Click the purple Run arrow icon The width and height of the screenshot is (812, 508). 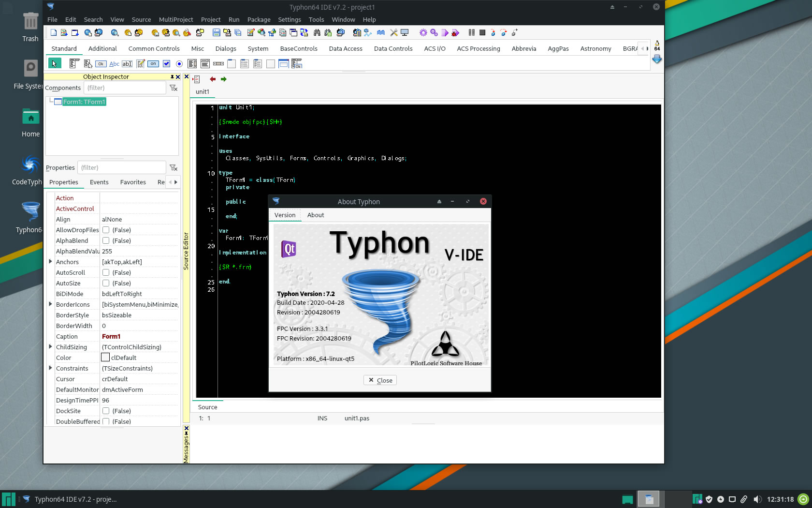pyautogui.click(x=445, y=33)
